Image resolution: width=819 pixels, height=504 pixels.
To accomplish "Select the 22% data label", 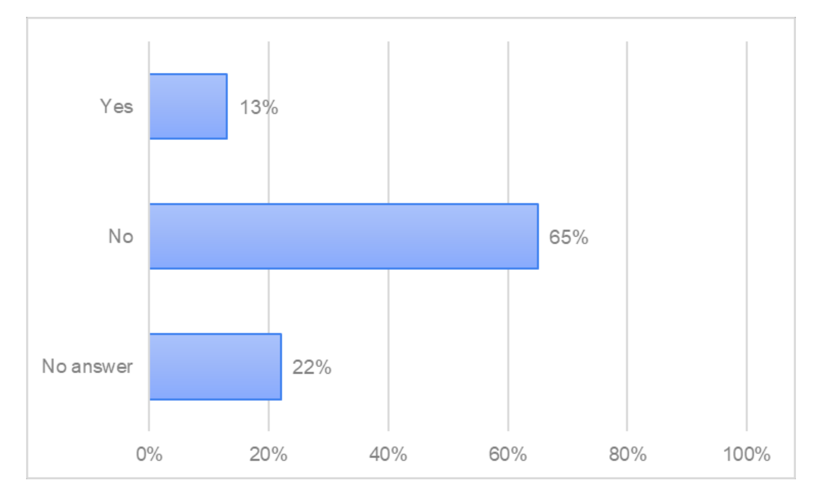I will click(x=312, y=367).
